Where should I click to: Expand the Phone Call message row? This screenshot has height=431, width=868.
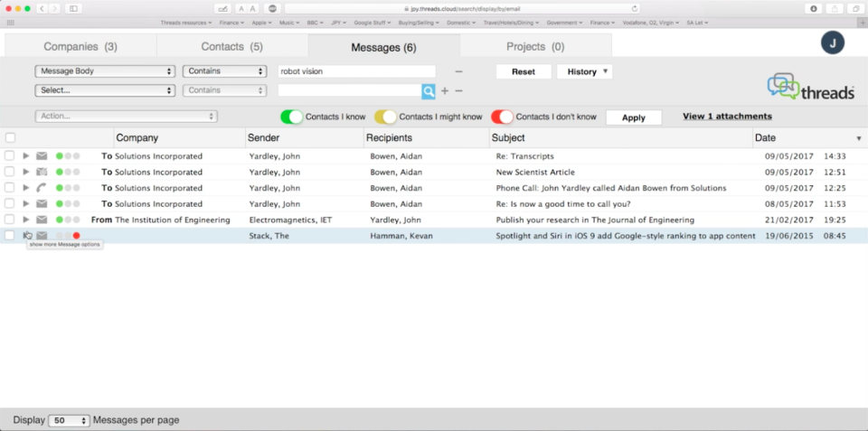(x=25, y=188)
